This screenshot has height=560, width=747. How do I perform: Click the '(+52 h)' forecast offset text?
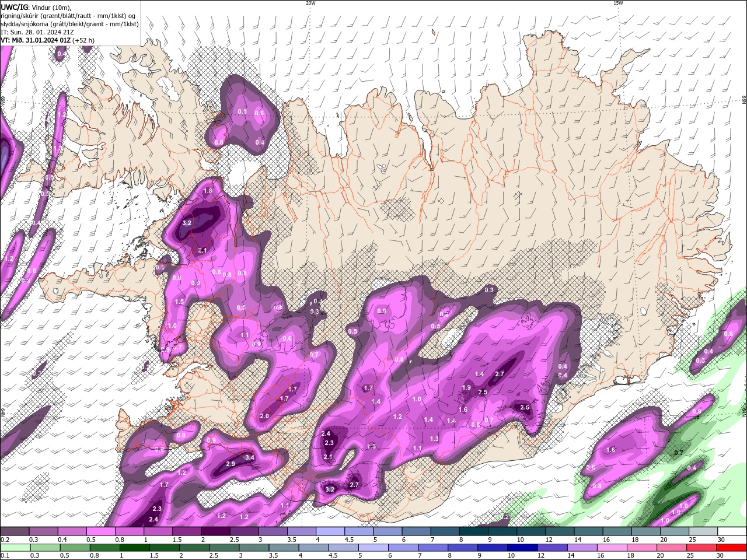[x=83, y=40]
